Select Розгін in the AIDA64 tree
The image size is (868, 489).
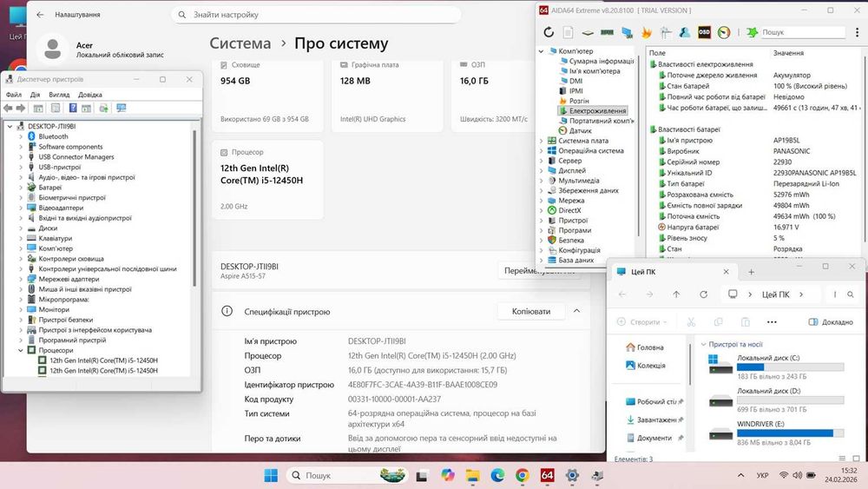(574, 101)
